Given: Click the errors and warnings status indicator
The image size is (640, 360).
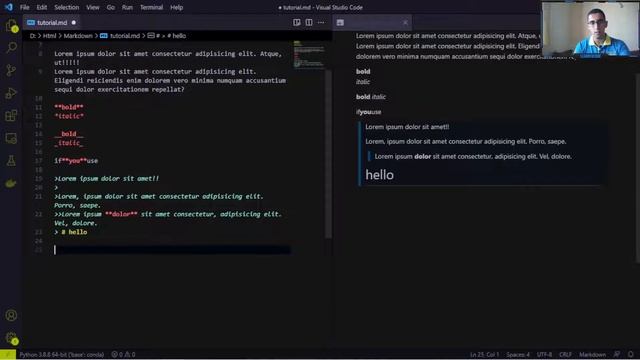Looking at the screenshot, I should [x=123, y=354].
